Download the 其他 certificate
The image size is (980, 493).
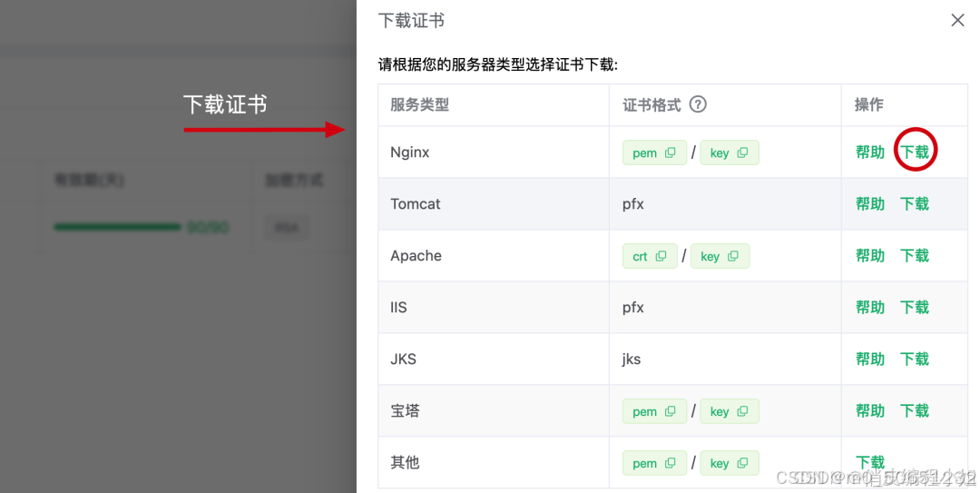click(x=870, y=462)
